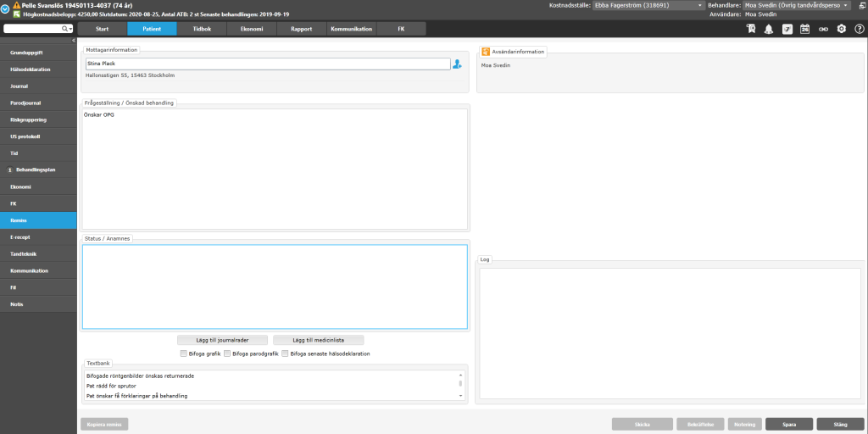The width and height of the screenshot is (868, 434).
Task: Click the white number 7 icon
Action: point(787,29)
